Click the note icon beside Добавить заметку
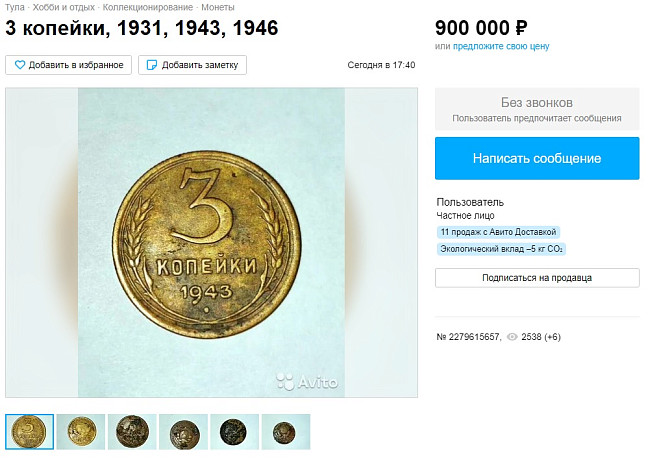659x460 pixels. (x=151, y=65)
